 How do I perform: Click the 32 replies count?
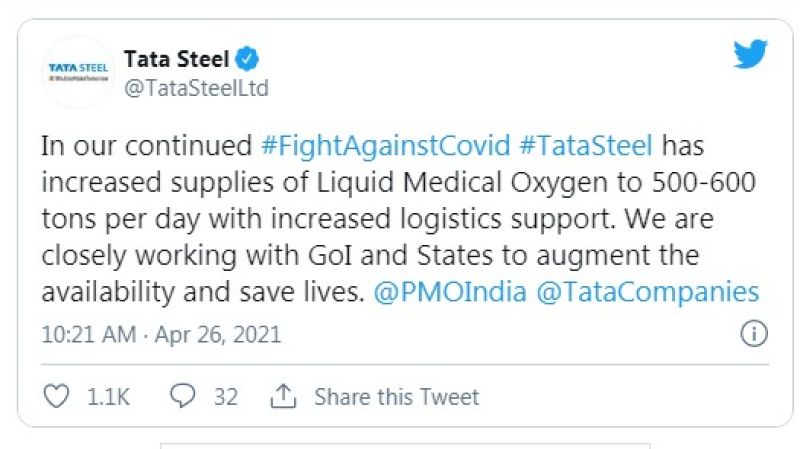coord(225,397)
